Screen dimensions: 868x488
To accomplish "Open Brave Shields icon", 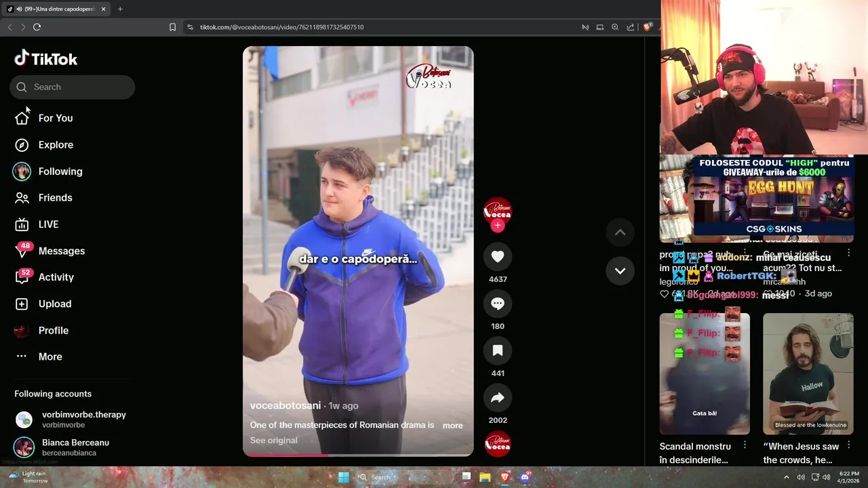I will pos(648,27).
